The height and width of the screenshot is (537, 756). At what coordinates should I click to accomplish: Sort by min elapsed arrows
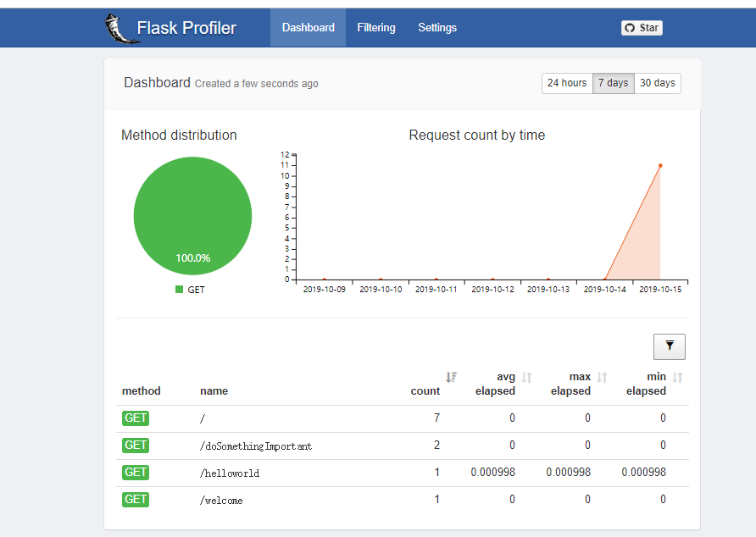click(677, 377)
